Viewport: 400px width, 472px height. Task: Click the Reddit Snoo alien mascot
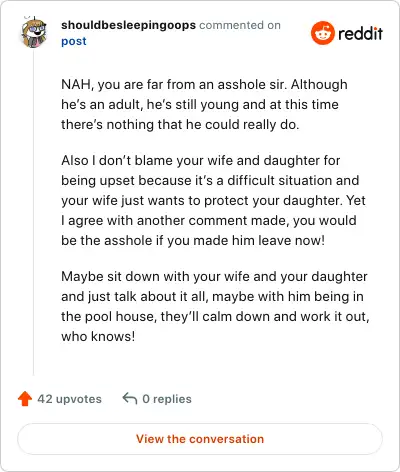coord(323,33)
